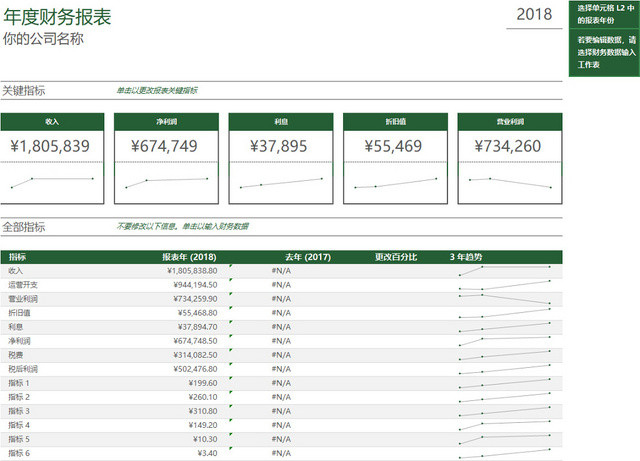Click the trend sparkline in the 指标 4 row

[504, 425]
